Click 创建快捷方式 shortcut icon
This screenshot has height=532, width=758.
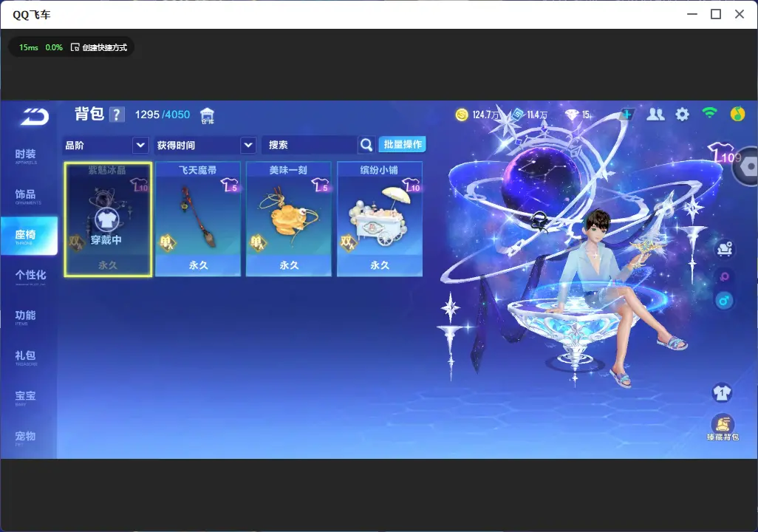(x=75, y=47)
